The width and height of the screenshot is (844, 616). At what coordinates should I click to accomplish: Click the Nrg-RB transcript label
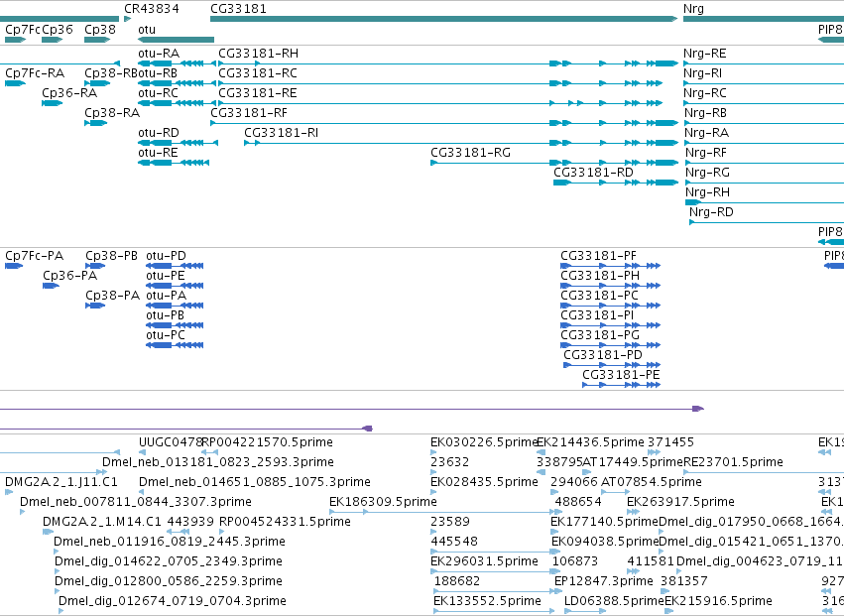[x=706, y=114]
